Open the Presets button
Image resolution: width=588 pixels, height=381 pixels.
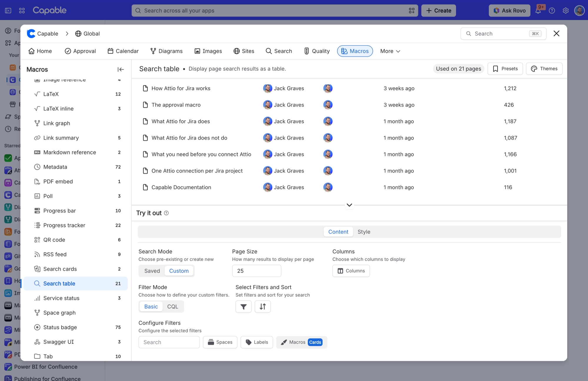point(505,69)
